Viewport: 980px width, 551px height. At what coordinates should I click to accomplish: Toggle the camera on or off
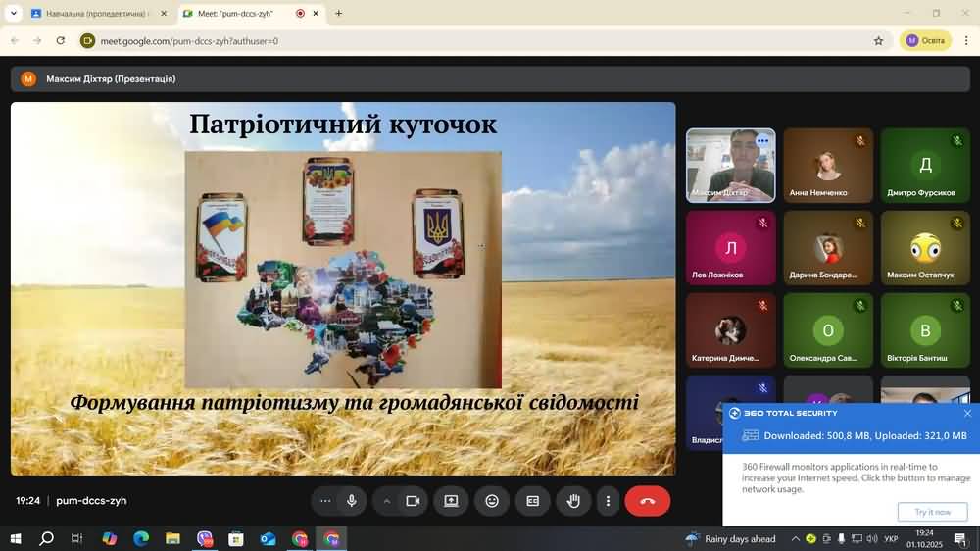point(413,501)
